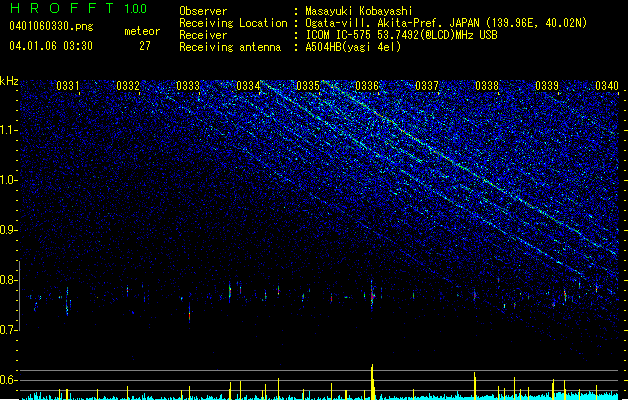Click the 0335 time marker
This screenshot has width=629, height=400.
point(308,86)
